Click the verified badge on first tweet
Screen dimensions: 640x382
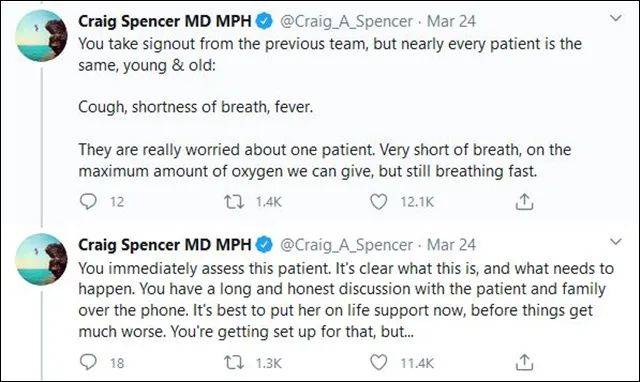tap(264, 21)
